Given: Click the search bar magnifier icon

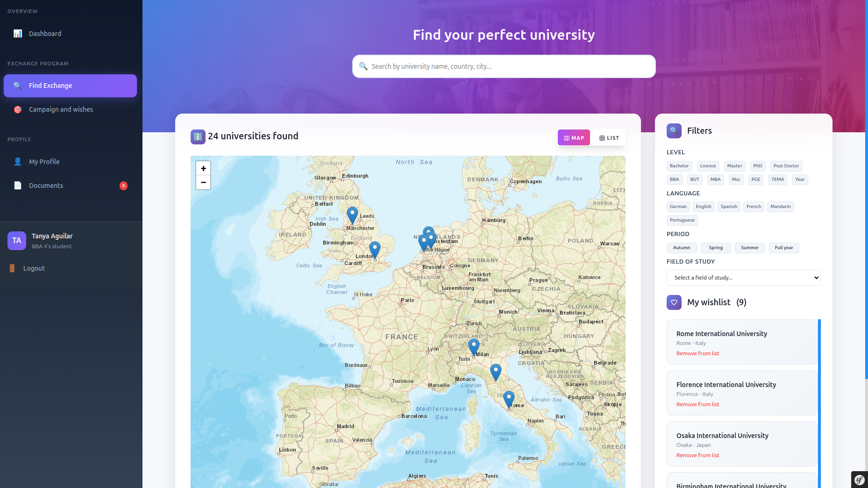Looking at the screenshot, I should pos(363,66).
